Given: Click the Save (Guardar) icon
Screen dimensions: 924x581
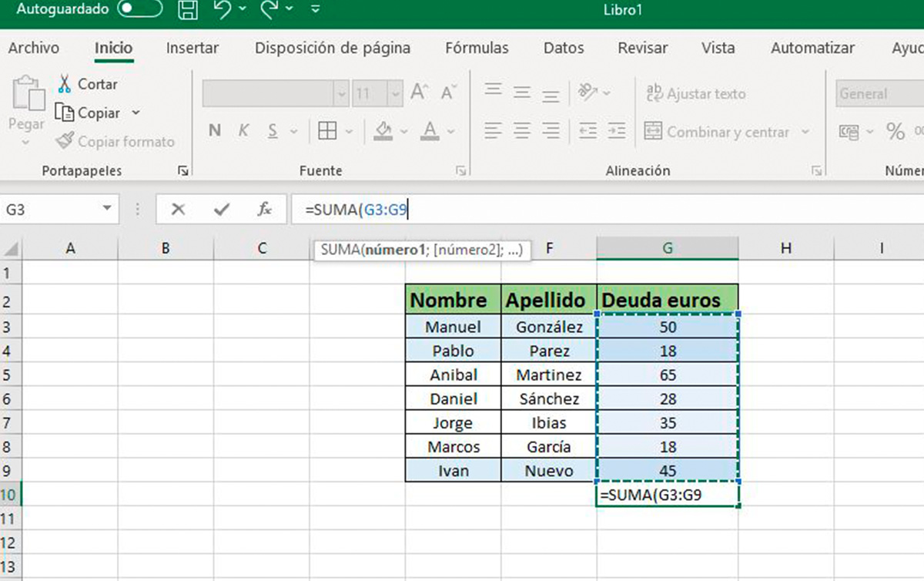Looking at the screenshot, I should (x=187, y=10).
